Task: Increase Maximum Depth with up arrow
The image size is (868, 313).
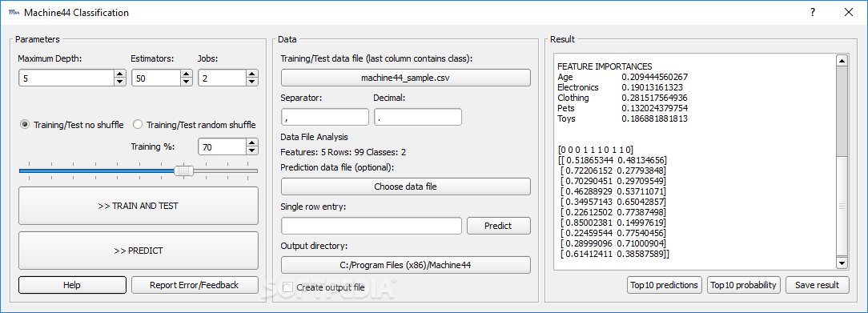Action: point(119,74)
